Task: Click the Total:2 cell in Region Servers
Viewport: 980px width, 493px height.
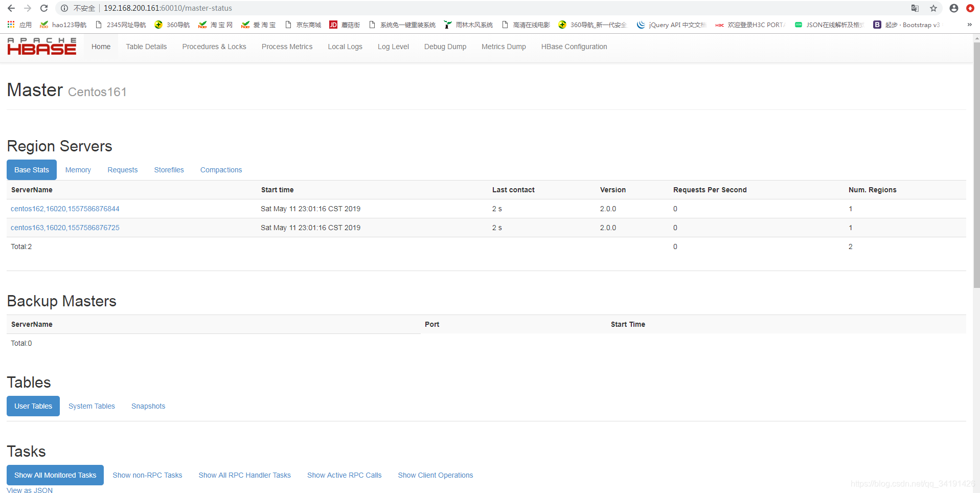Action: [x=21, y=246]
